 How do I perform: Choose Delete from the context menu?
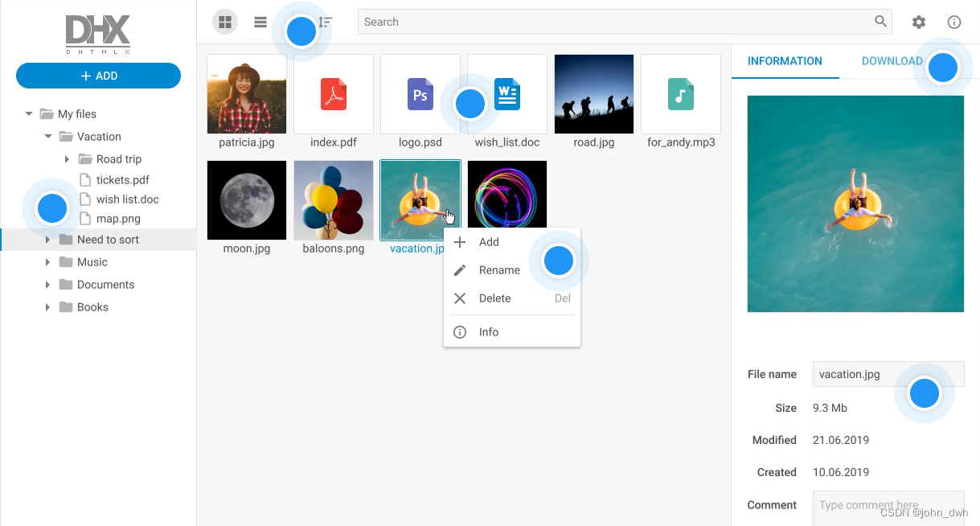494,298
